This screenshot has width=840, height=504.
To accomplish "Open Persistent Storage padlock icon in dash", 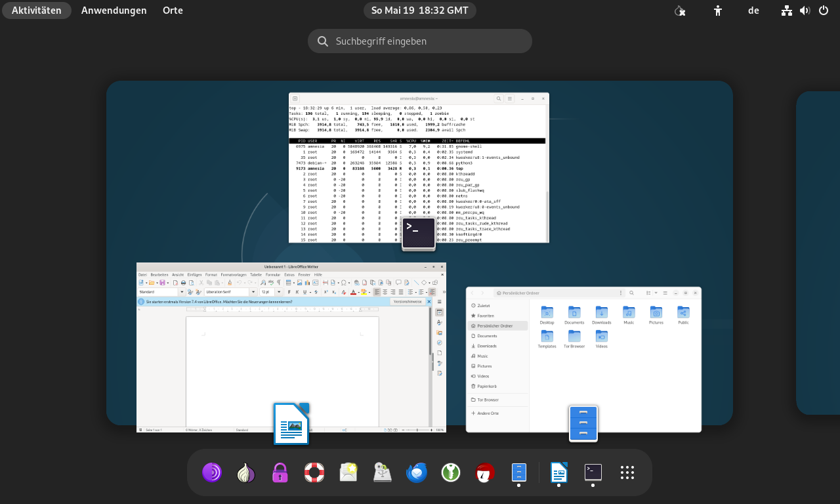I will click(x=280, y=472).
